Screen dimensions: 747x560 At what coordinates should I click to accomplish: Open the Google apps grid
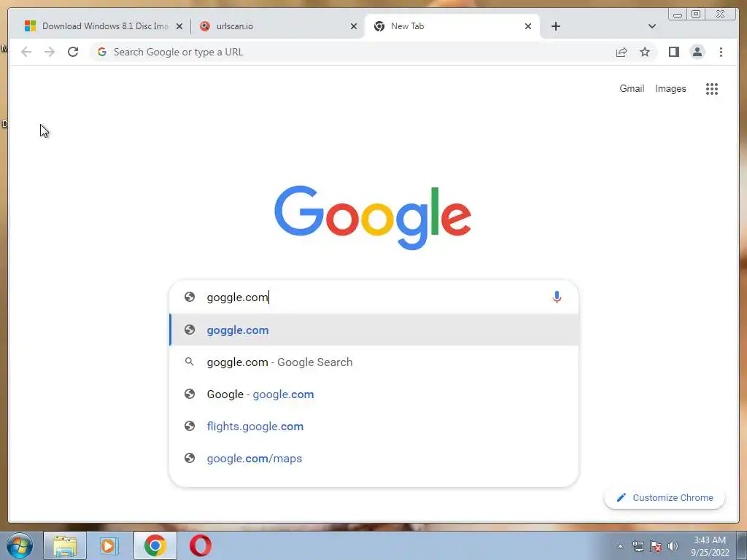(712, 88)
